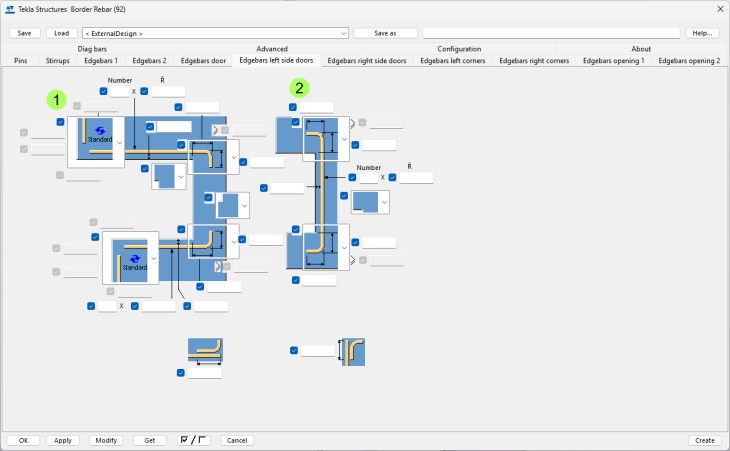Switch to the Pins tab
The height and width of the screenshot is (451, 730).
(x=20, y=61)
